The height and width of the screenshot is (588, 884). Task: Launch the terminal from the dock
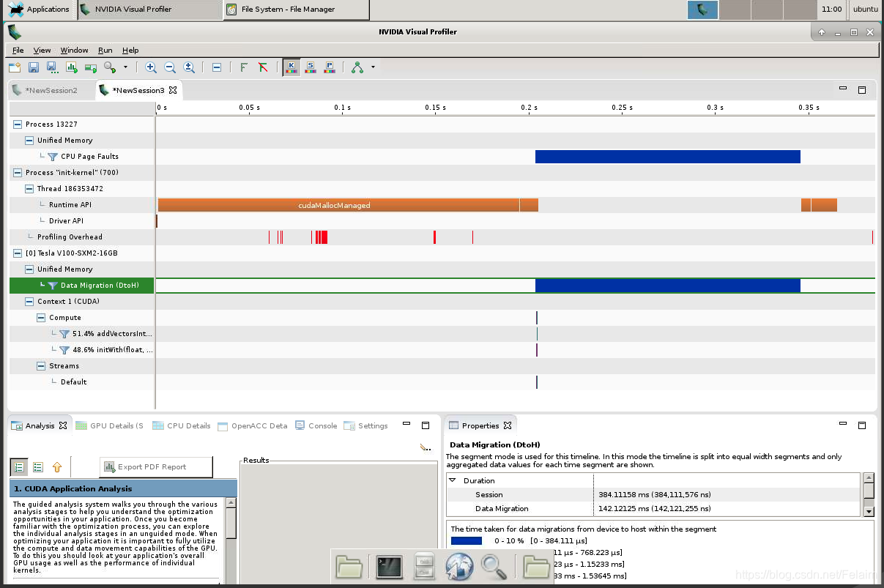coord(390,567)
